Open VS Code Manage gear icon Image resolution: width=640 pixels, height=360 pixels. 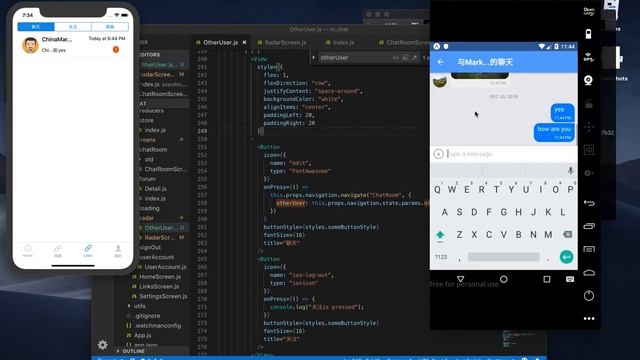[x=102, y=344]
